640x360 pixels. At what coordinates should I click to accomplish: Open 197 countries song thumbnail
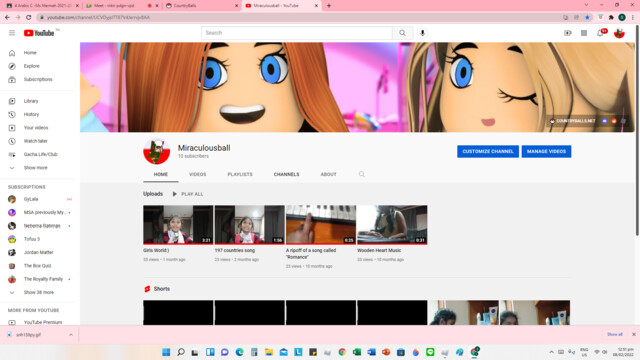click(x=249, y=225)
